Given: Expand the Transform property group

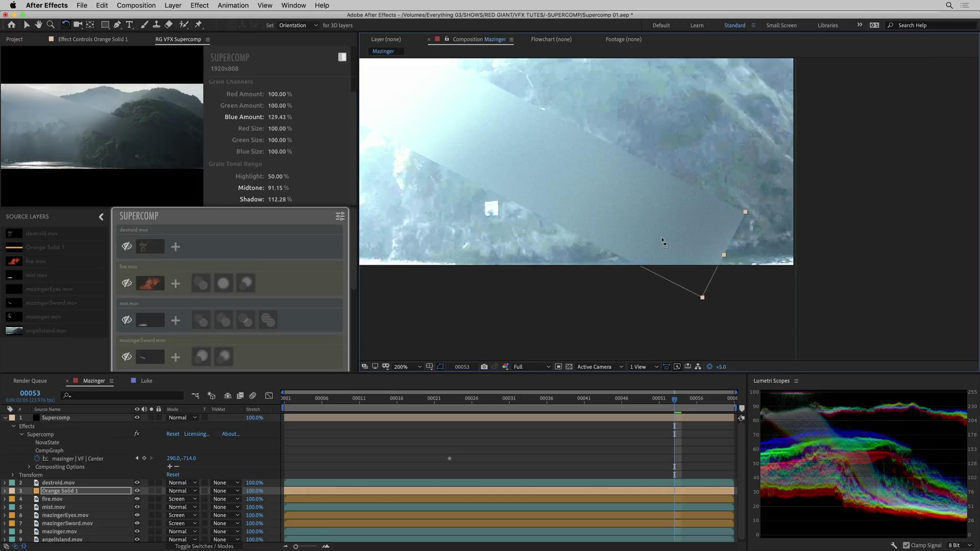Looking at the screenshot, I should point(13,475).
